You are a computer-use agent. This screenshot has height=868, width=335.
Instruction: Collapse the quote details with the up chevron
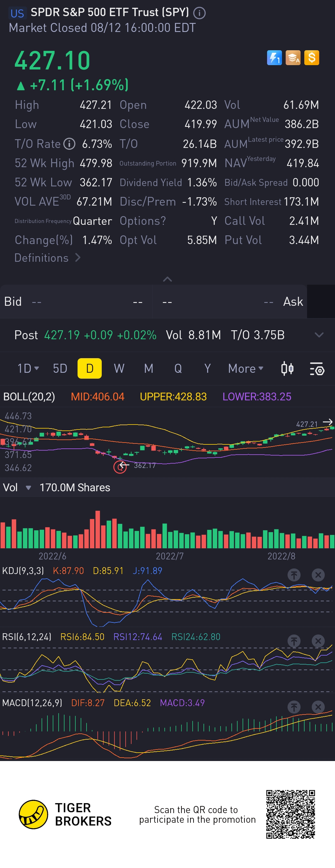pyautogui.click(x=167, y=279)
